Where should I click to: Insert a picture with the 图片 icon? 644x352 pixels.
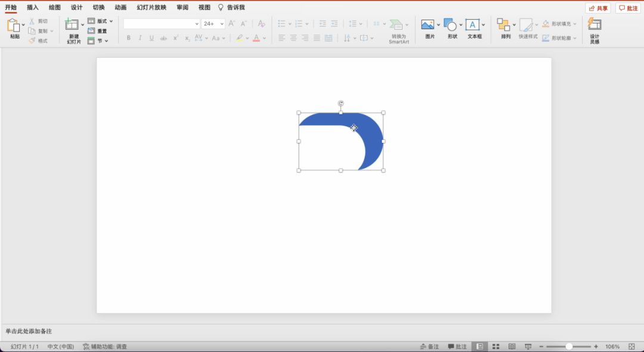click(428, 25)
